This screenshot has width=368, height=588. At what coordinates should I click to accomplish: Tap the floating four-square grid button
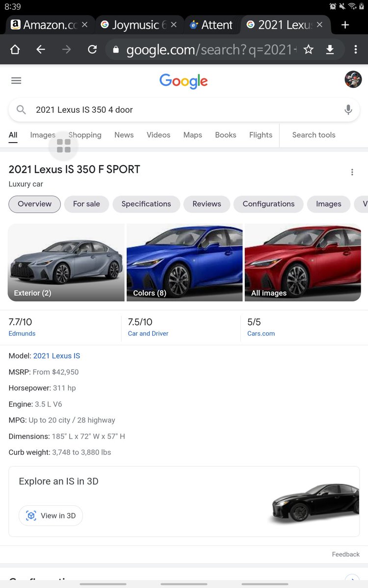(x=64, y=146)
